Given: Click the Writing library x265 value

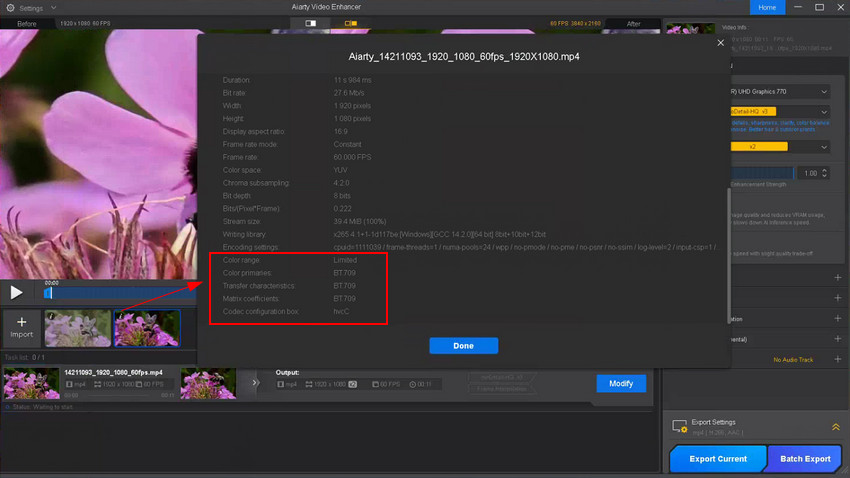Looking at the screenshot, I should coord(440,235).
